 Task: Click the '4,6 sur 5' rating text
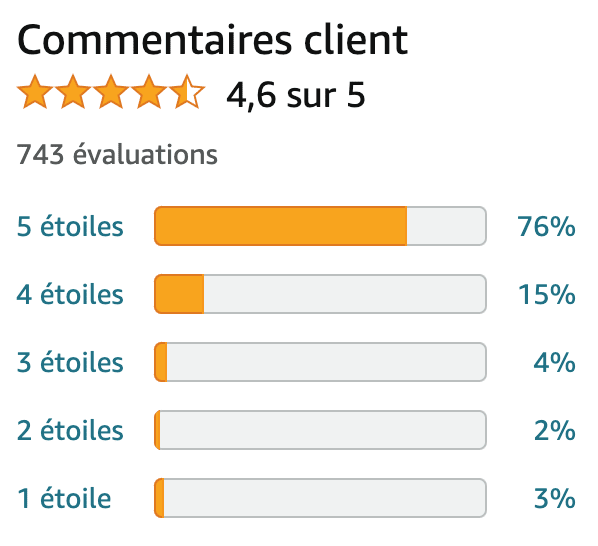click(296, 95)
